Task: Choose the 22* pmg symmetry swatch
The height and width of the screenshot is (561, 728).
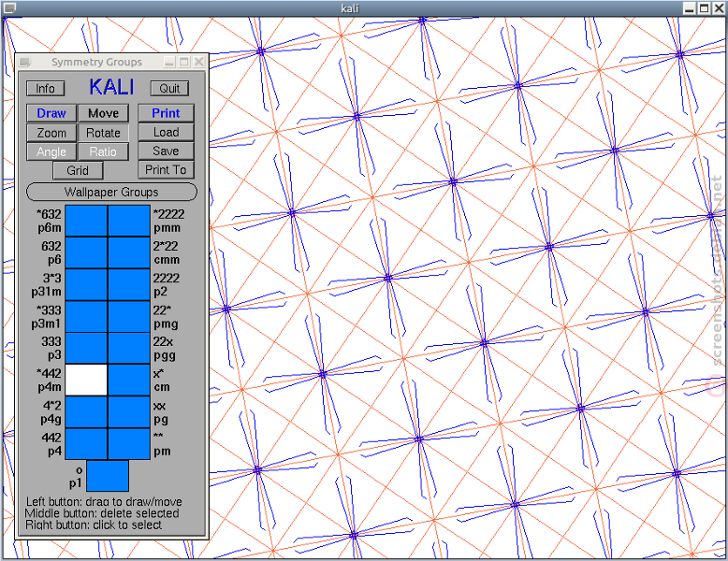Action: click(x=129, y=317)
